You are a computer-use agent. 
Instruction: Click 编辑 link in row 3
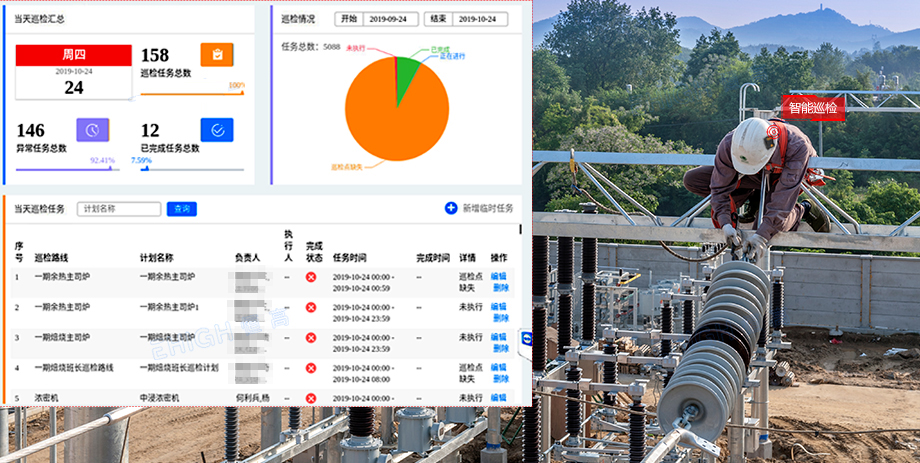[499, 337]
